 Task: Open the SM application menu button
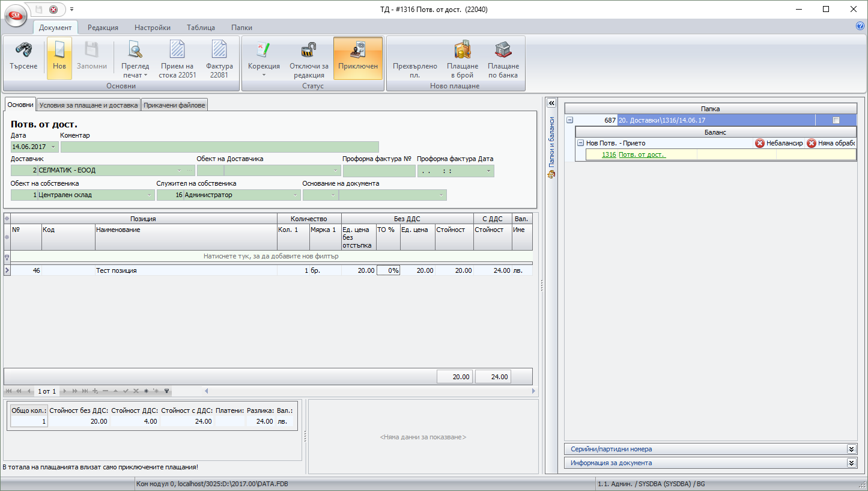(16, 16)
